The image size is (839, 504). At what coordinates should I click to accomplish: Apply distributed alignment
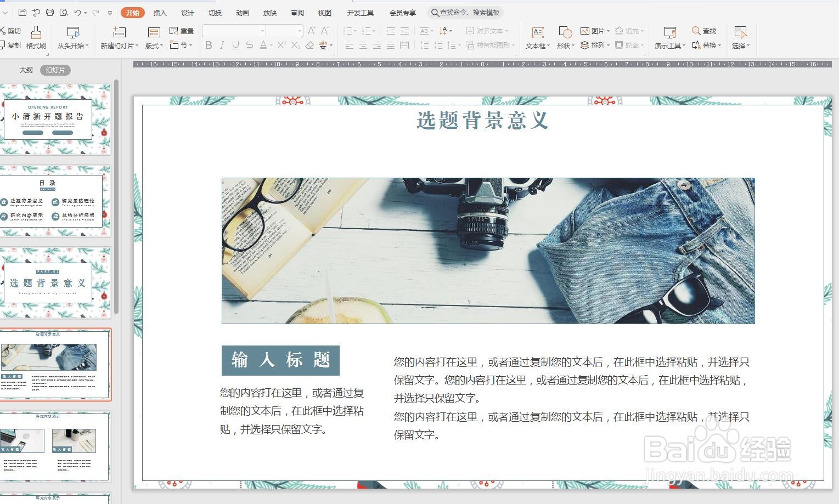click(x=404, y=45)
